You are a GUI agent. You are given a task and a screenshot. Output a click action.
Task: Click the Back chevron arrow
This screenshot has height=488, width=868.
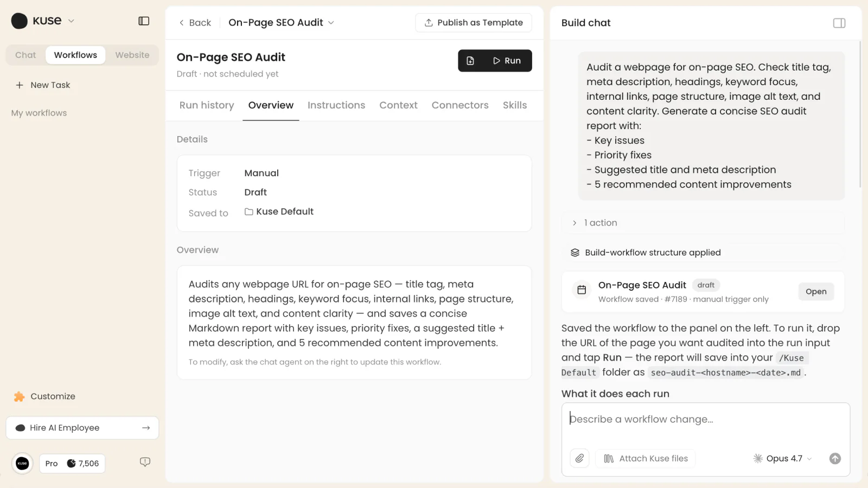coord(182,23)
